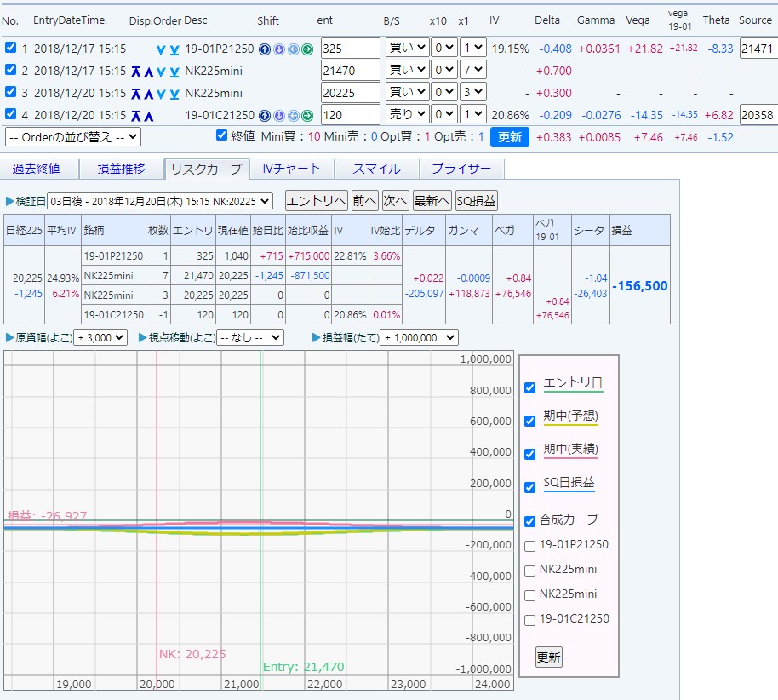
Task: Click 最新へ button
Action: [x=432, y=201]
